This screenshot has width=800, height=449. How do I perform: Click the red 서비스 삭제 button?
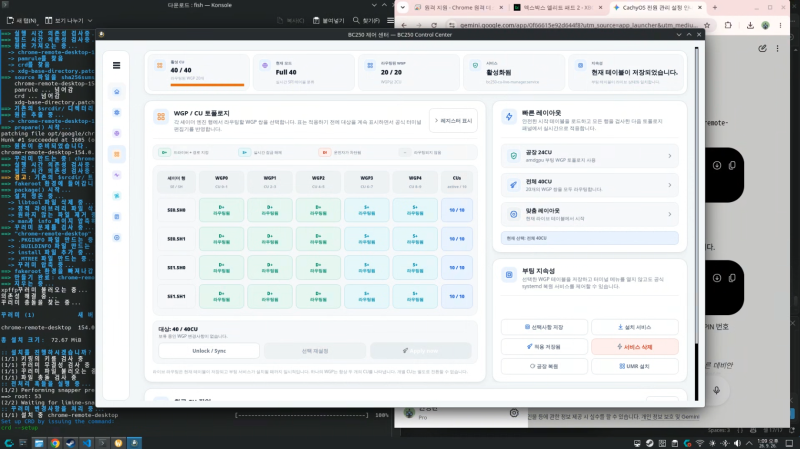[635, 346]
